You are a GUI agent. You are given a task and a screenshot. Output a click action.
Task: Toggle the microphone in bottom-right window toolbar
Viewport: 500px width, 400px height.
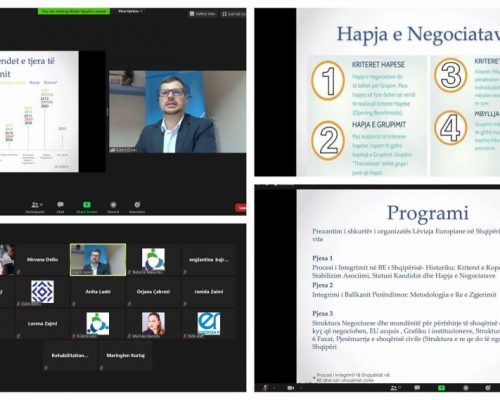266,388
